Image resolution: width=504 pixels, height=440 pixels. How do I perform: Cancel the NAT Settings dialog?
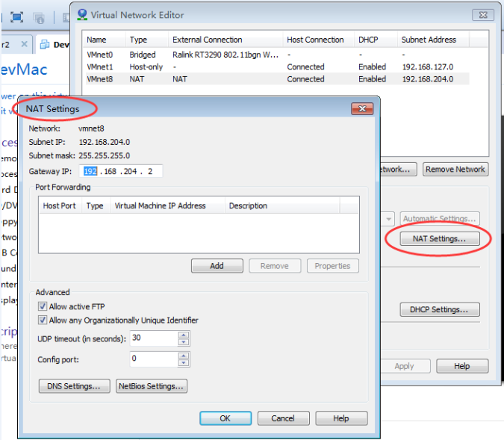point(283,418)
